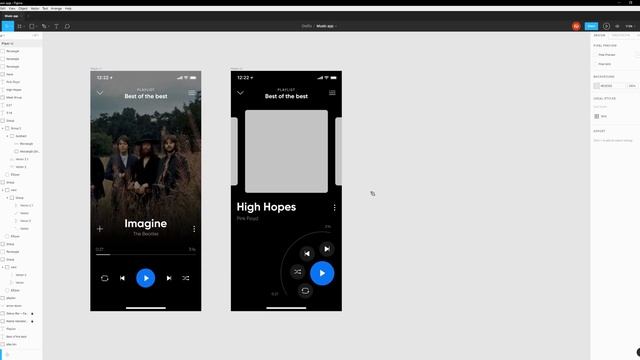Click the orange user avatar
Image resolution: width=640 pixels, height=360 pixels.
(x=576, y=26)
